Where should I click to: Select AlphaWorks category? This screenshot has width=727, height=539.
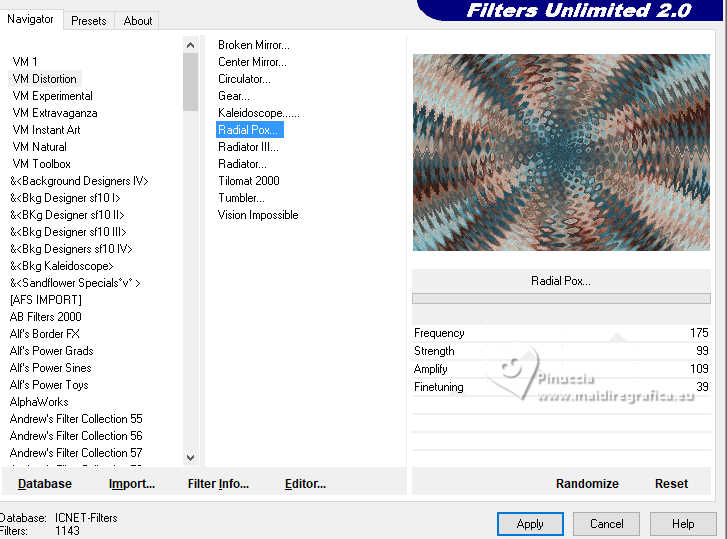point(39,402)
